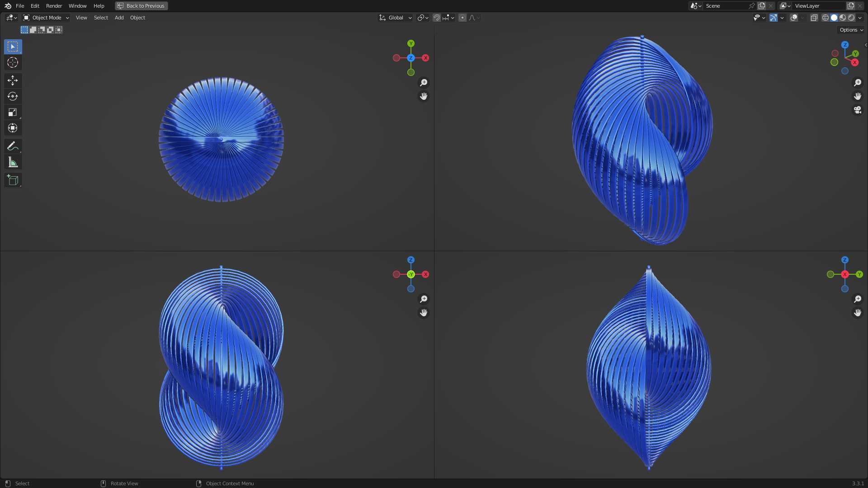
Task: Pin the scene with the pin icon
Action: (x=752, y=6)
